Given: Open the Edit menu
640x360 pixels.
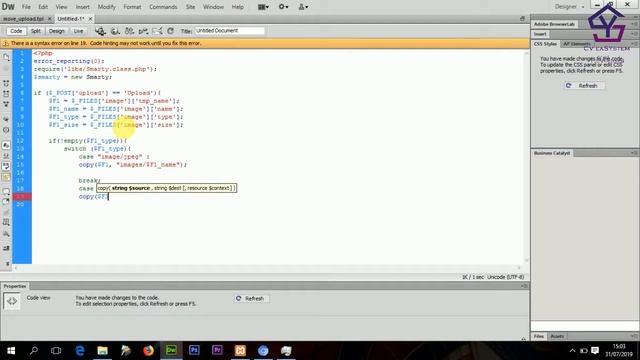Looking at the screenshot, I should [43, 7].
